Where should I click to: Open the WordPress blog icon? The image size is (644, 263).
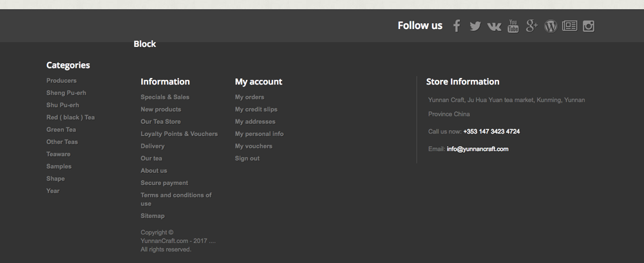551,26
